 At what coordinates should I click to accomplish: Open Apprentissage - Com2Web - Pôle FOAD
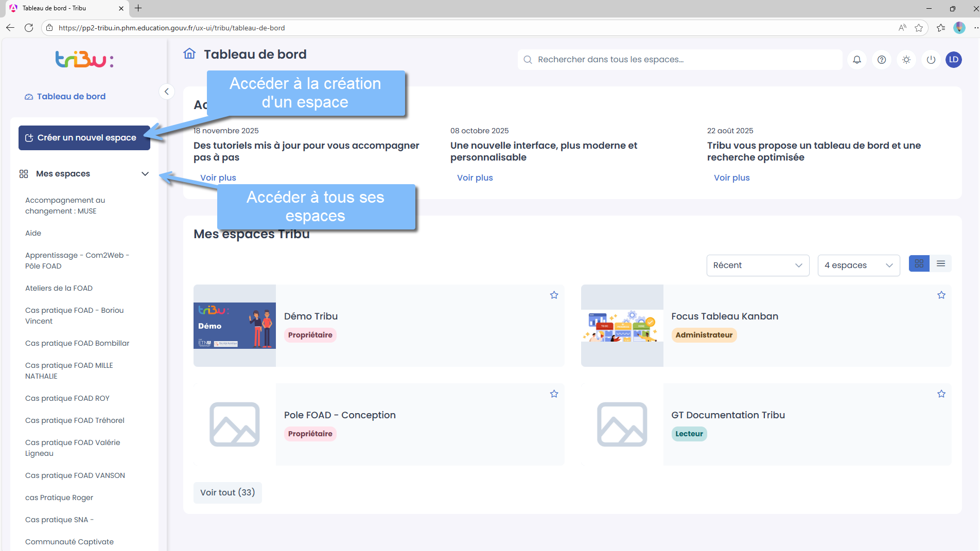pyautogui.click(x=77, y=261)
